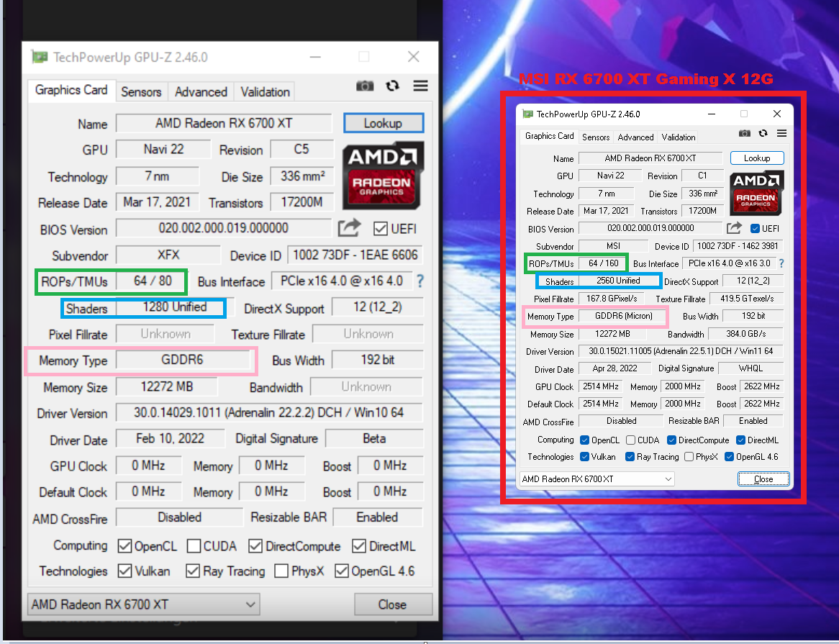Open GPU selector dropdown in left GPU-Z
This screenshot has height=644, width=839.
click(143, 604)
